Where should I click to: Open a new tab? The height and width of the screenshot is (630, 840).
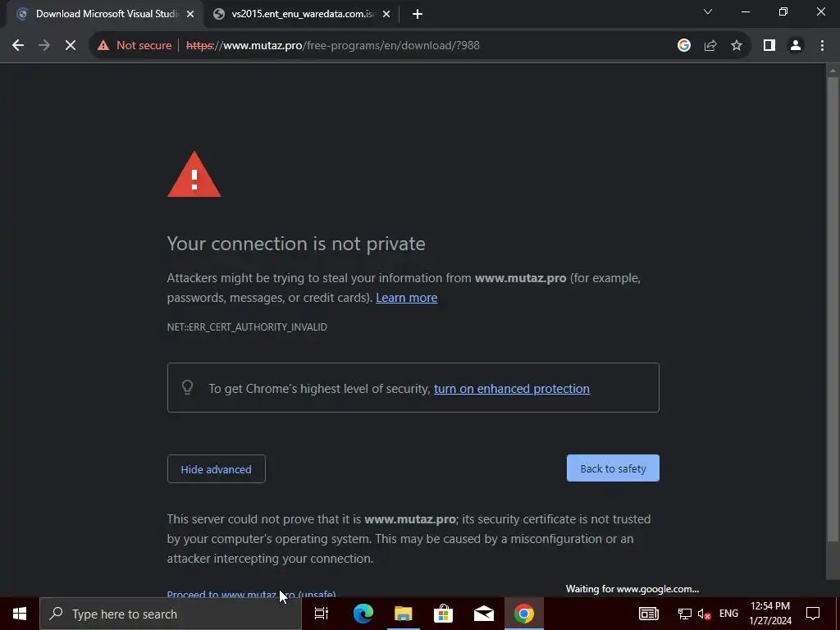(x=418, y=15)
